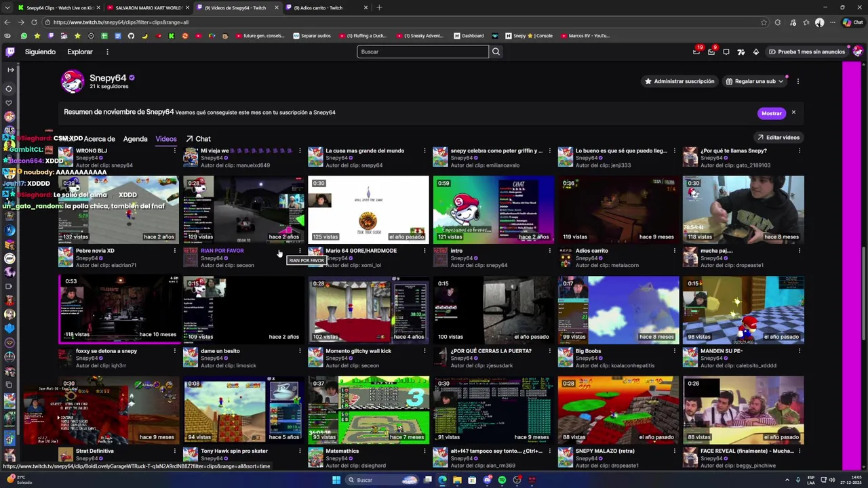Open the Mario 64 GORE/HARDMODE clip thumbnail
Viewport: 868px width, 488px height.
click(368, 209)
